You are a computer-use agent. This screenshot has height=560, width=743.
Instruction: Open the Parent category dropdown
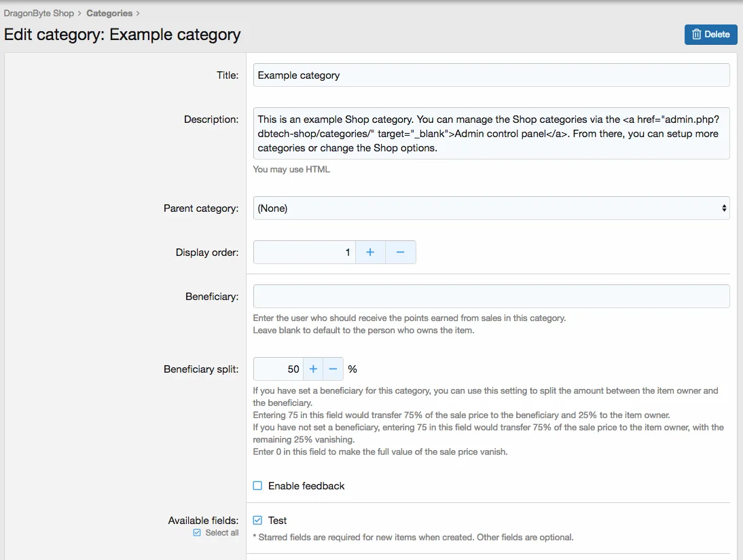(x=491, y=208)
